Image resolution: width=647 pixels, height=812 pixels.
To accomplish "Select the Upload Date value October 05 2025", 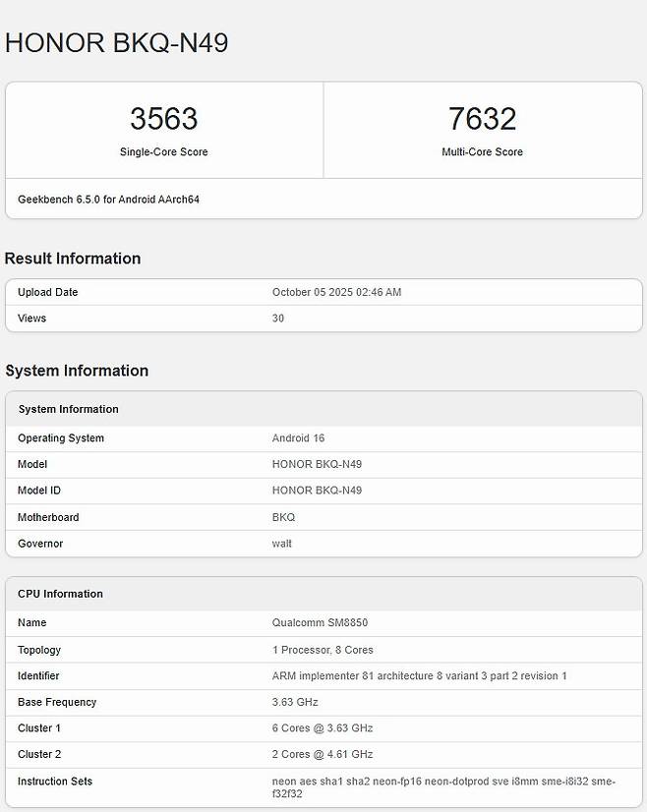I will point(336,292).
